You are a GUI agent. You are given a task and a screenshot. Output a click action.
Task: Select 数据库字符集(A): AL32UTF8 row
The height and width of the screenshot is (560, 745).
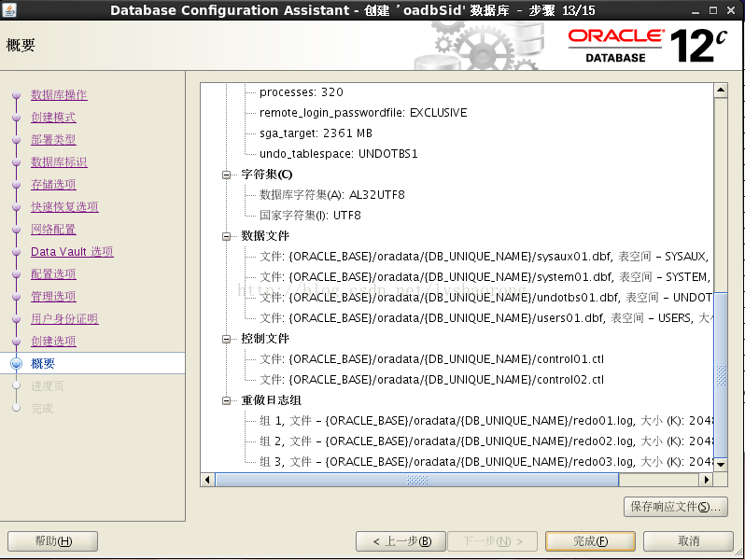pyautogui.click(x=332, y=195)
